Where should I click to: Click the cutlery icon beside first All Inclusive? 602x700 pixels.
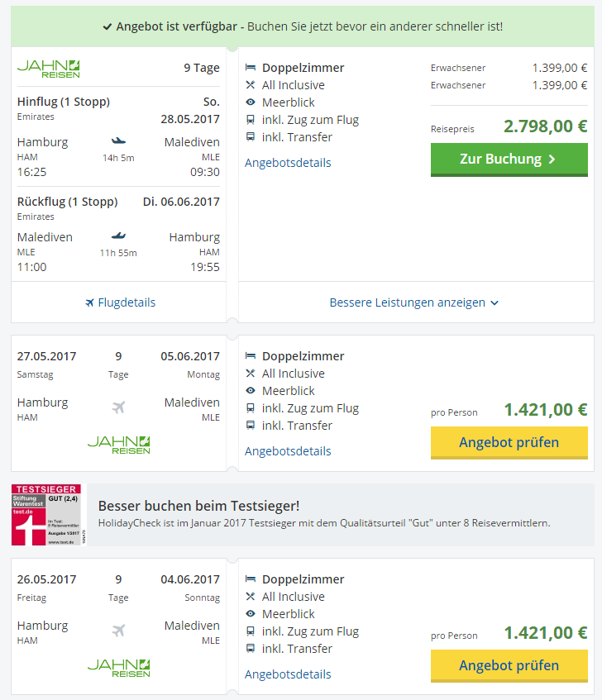(251, 85)
